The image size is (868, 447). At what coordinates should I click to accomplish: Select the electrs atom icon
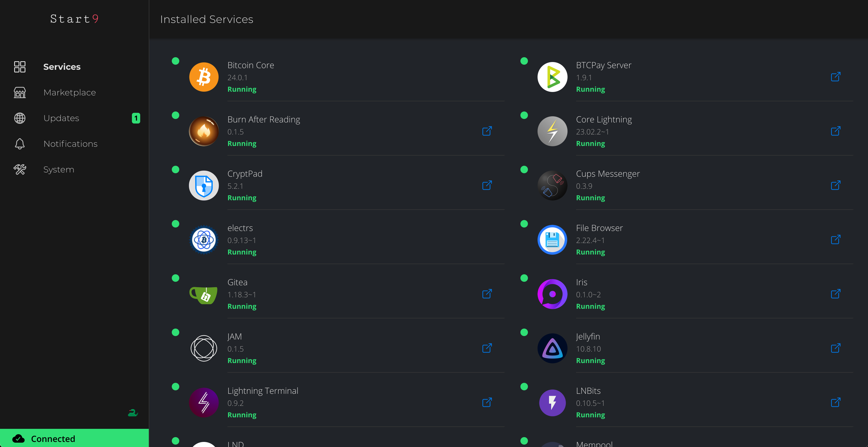(204, 240)
